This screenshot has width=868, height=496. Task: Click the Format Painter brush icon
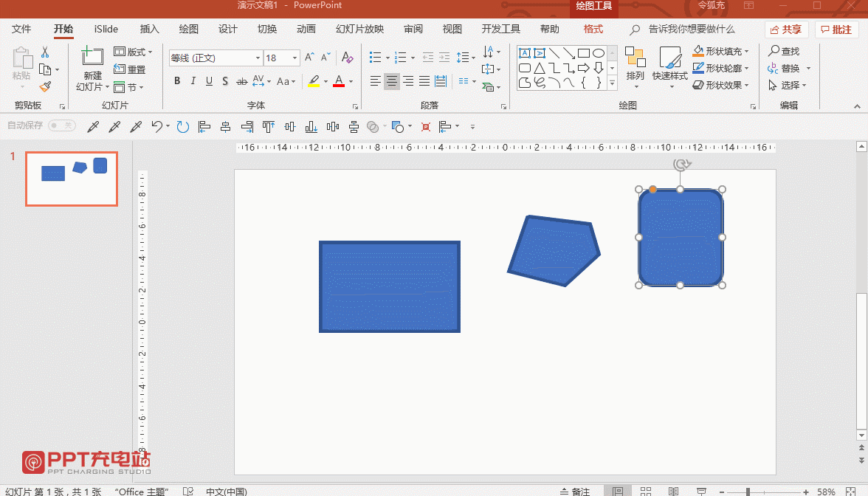point(45,86)
